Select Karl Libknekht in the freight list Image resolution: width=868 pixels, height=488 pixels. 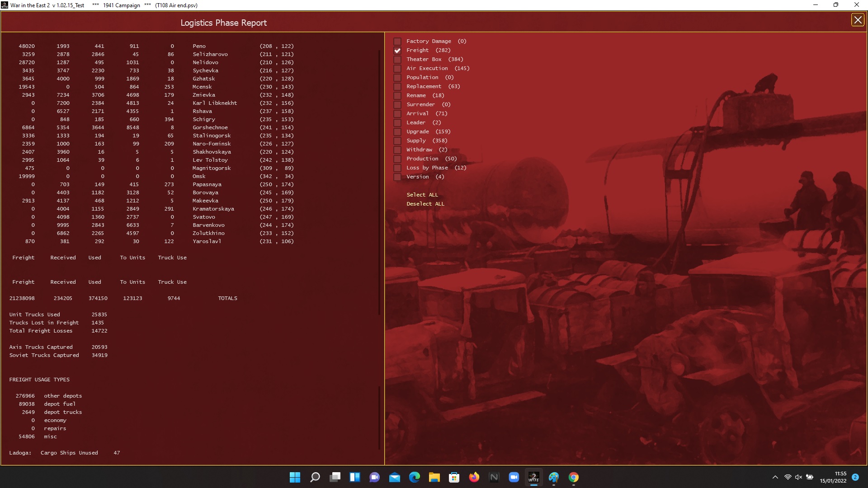[x=215, y=103]
